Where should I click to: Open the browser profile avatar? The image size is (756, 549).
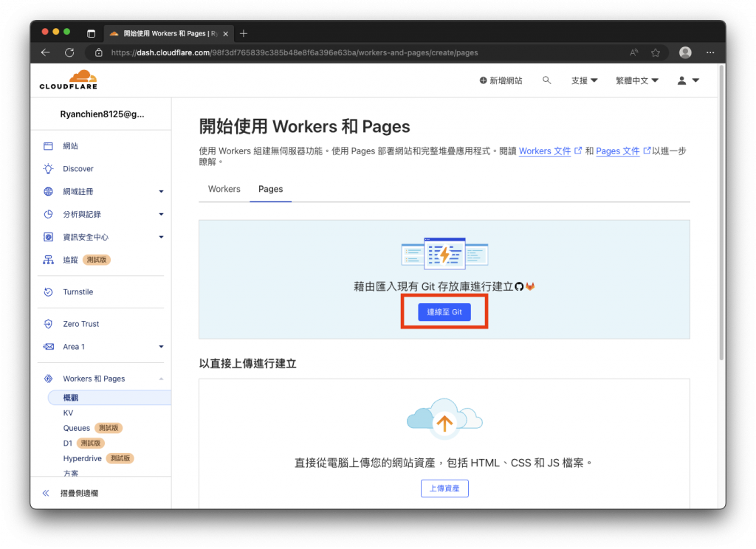coord(685,52)
